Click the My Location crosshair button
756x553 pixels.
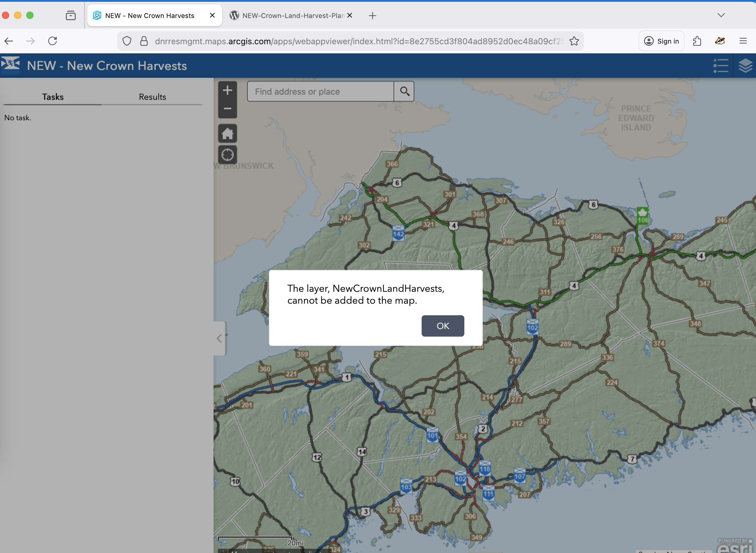point(228,155)
